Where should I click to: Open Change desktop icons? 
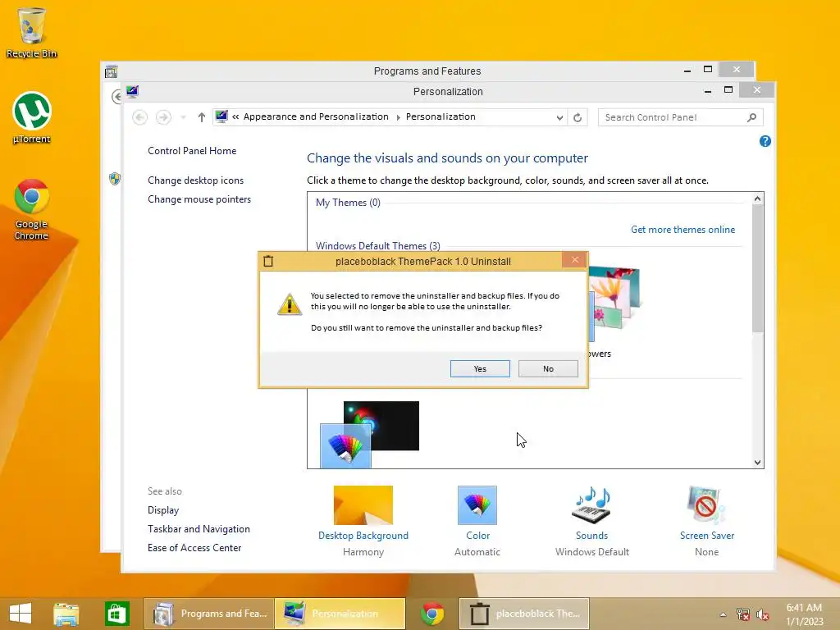point(195,180)
